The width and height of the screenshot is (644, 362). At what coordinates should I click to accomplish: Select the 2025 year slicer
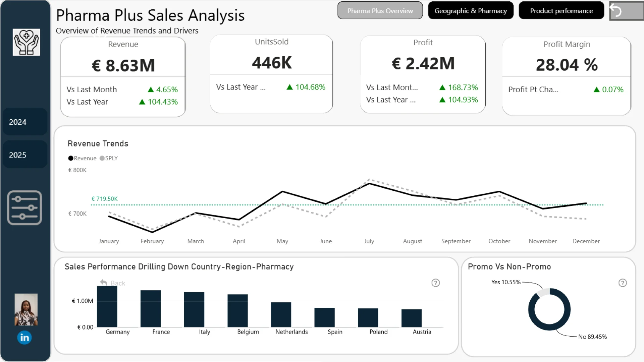point(25,155)
